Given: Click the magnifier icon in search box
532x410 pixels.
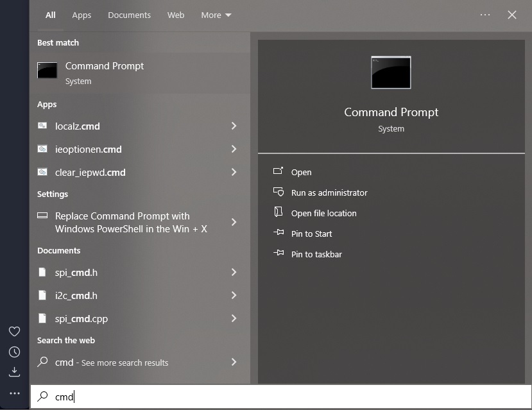Looking at the screenshot, I should point(42,396).
